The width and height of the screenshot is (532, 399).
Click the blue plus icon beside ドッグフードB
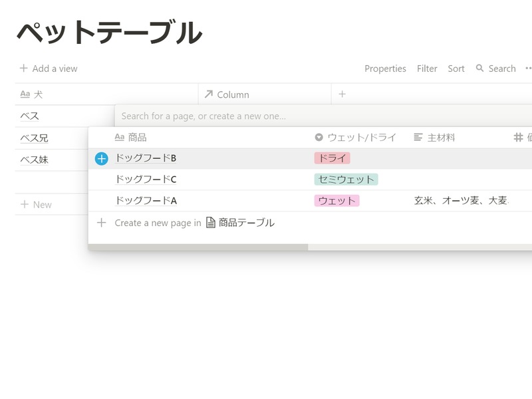(x=101, y=158)
